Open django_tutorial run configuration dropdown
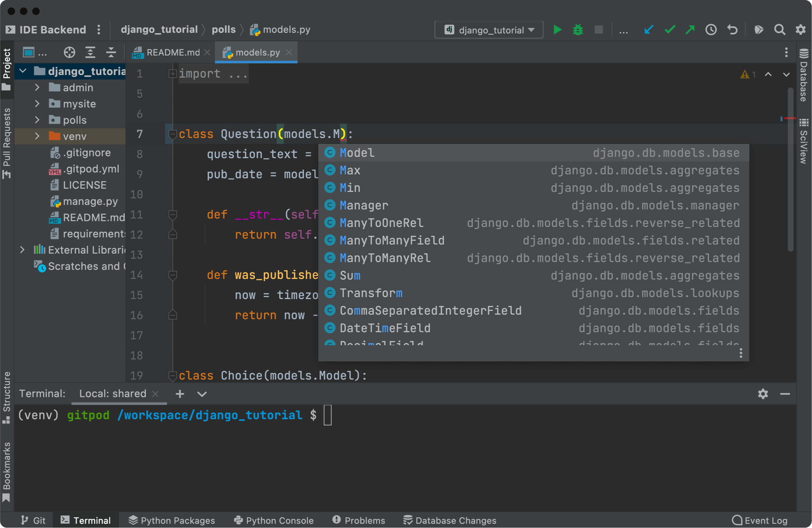This screenshot has width=812, height=528. [489, 30]
